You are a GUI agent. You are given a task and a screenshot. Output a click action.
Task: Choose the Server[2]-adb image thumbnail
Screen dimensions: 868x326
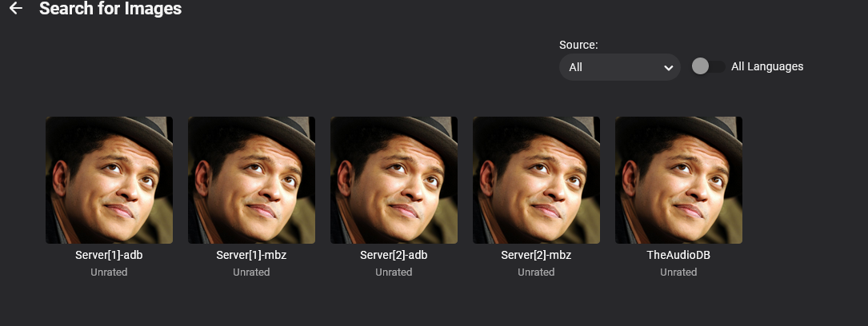(x=394, y=180)
